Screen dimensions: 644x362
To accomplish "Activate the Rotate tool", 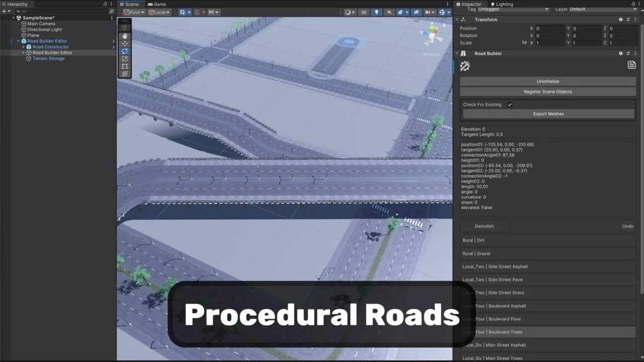I will [125, 51].
